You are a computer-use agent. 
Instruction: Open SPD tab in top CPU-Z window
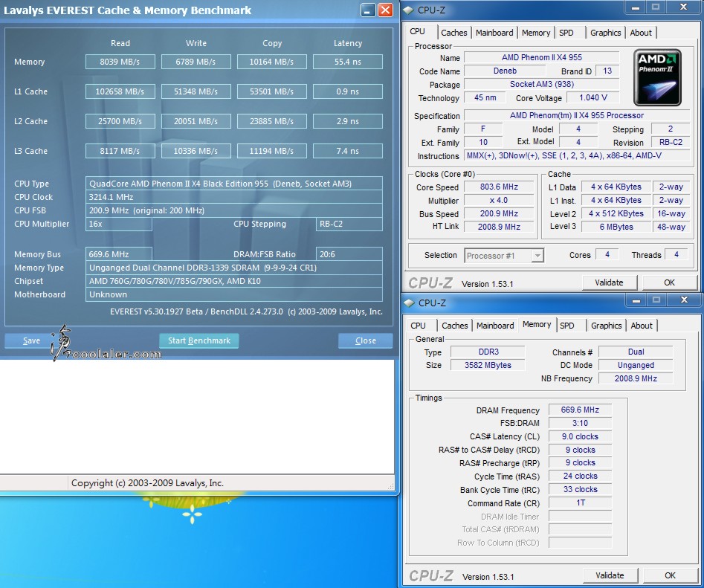tap(566, 33)
